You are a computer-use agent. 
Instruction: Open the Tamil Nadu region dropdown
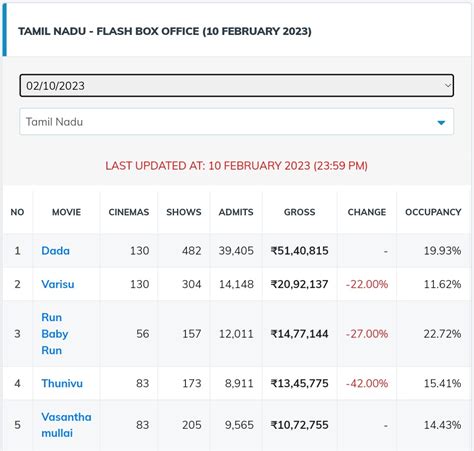pos(236,122)
